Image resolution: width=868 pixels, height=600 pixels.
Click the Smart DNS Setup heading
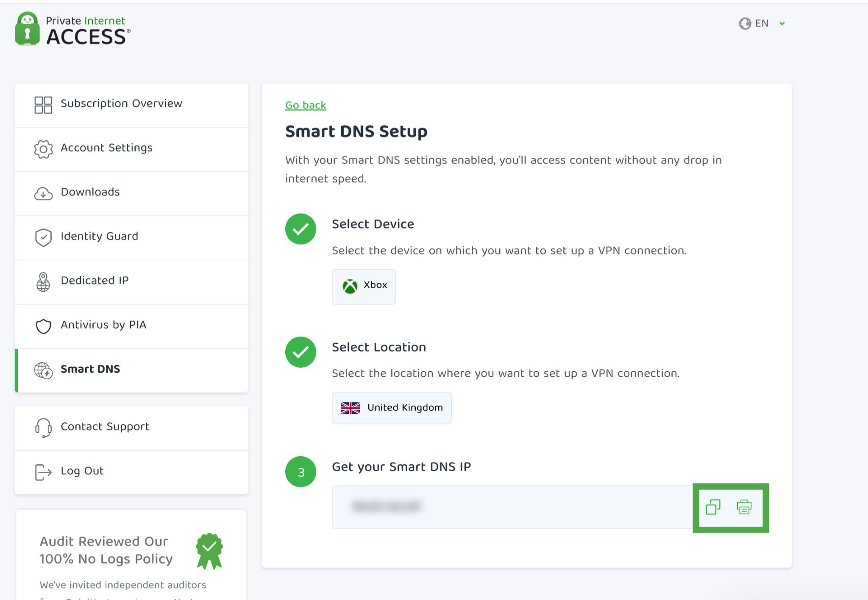pyautogui.click(x=356, y=131)
